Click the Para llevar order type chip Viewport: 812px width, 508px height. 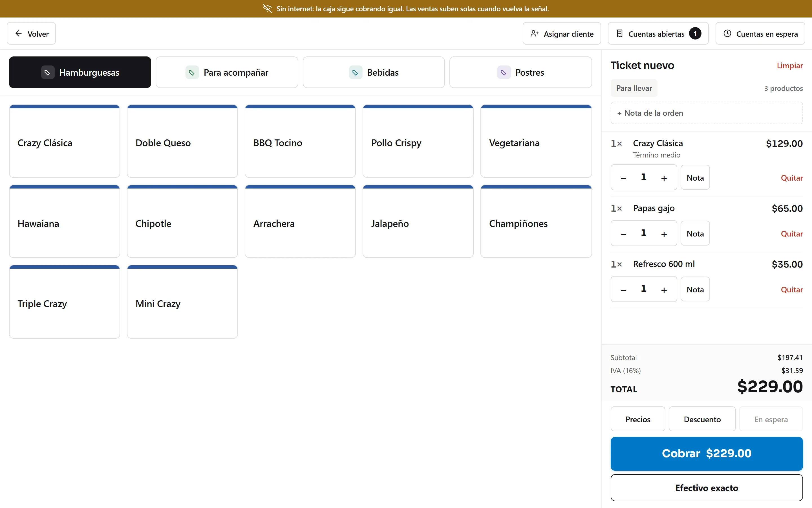634,88
